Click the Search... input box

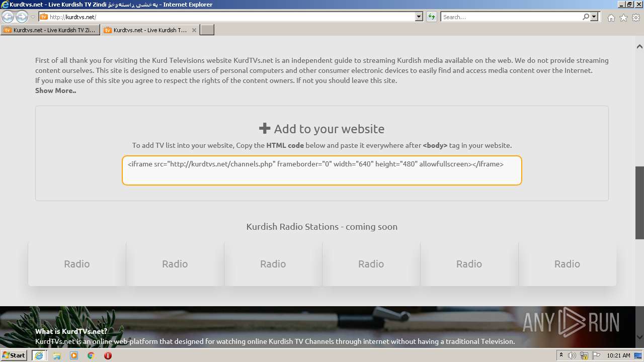(x=511, y=17)
